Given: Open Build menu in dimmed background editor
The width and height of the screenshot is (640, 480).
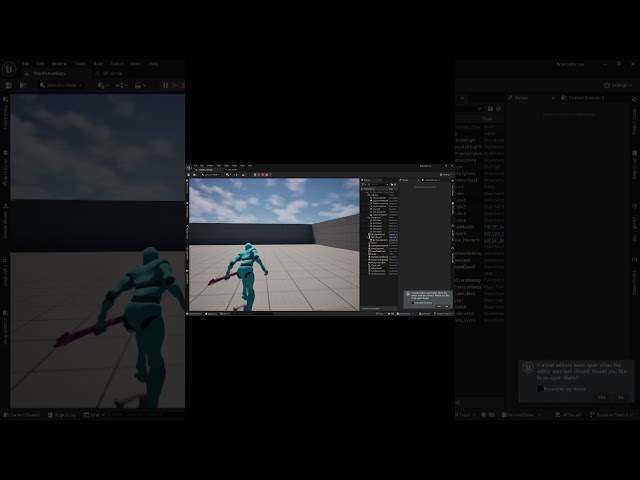Looking at the screenshot, I should point(98,64).
